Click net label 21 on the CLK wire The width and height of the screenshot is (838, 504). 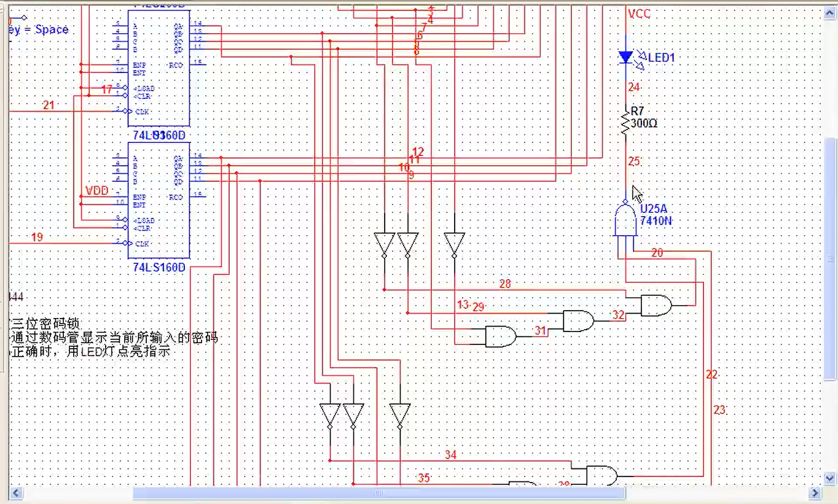(x=49, y=106)
